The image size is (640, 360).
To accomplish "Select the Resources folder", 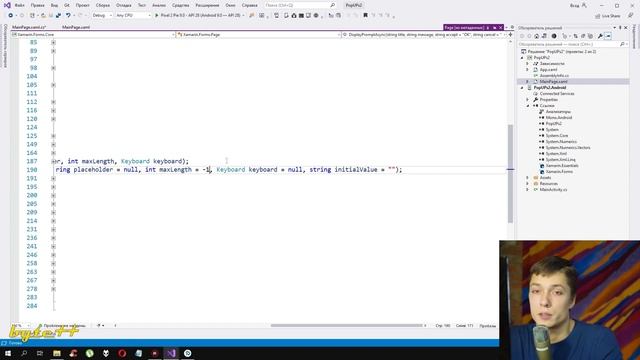I will tap(548, 184).
